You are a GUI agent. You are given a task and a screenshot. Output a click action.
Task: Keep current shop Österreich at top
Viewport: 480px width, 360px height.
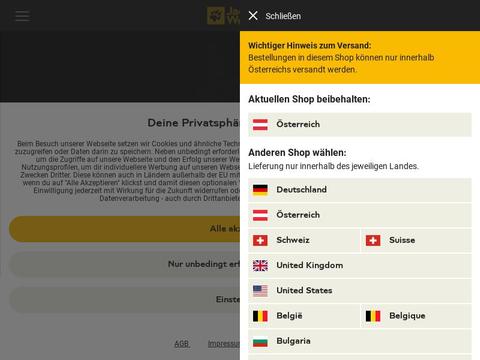pyautogui.click(x=360, y=124)
